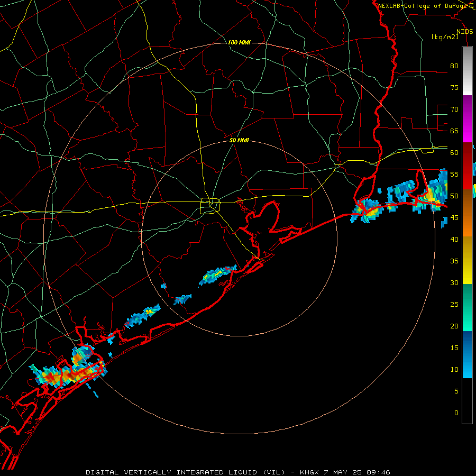Click the legend value 5
Image resolution: width=476 pixels, height=476 pixels.
pyautogui.click(x=456, y=391)
